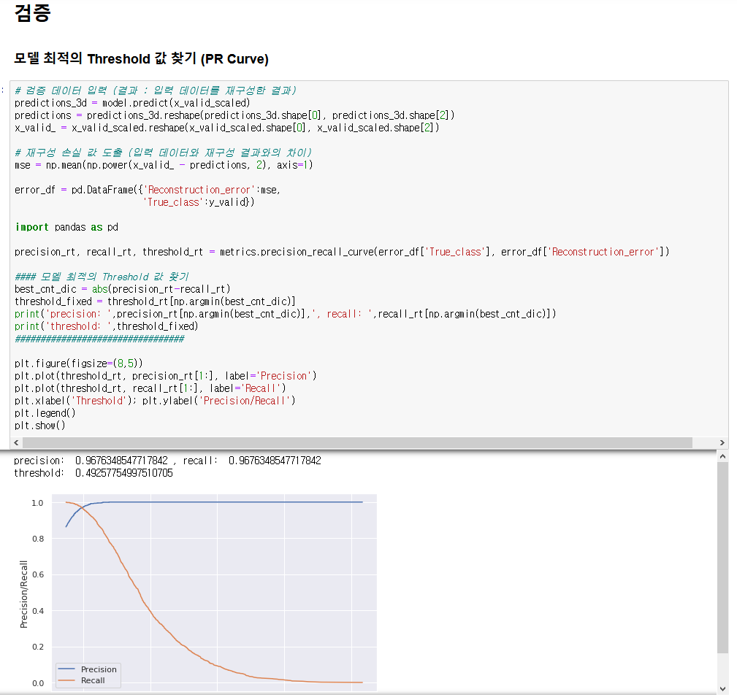Click the plt.plot line labeled 'Precision'
Viewport: 737px width, 700px height.
click(166, 376)
